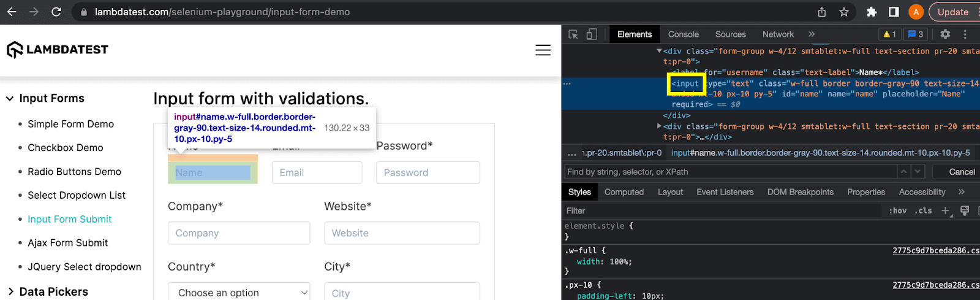
Task: Click the Email input field
Action: (x=317, y=172)
